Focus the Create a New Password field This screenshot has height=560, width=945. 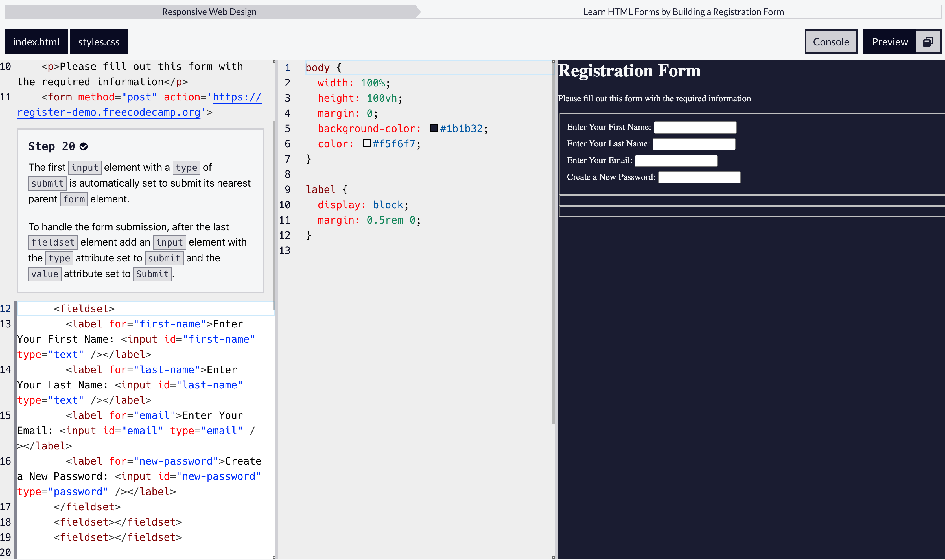point(699,177)
